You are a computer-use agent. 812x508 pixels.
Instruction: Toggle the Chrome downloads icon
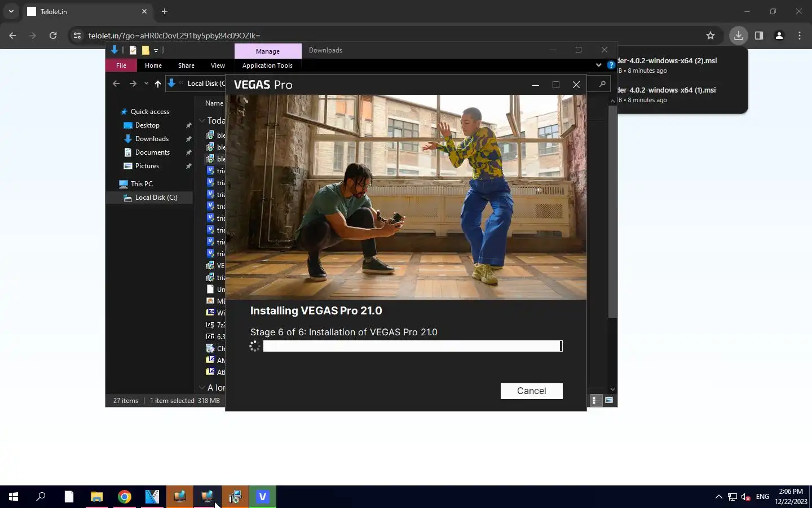(x=738, y=36)
